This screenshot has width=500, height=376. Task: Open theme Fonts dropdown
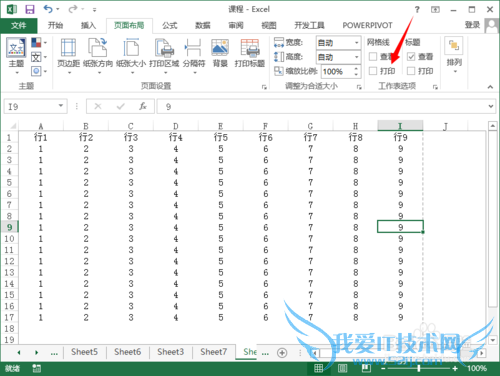tap(39, 57)
